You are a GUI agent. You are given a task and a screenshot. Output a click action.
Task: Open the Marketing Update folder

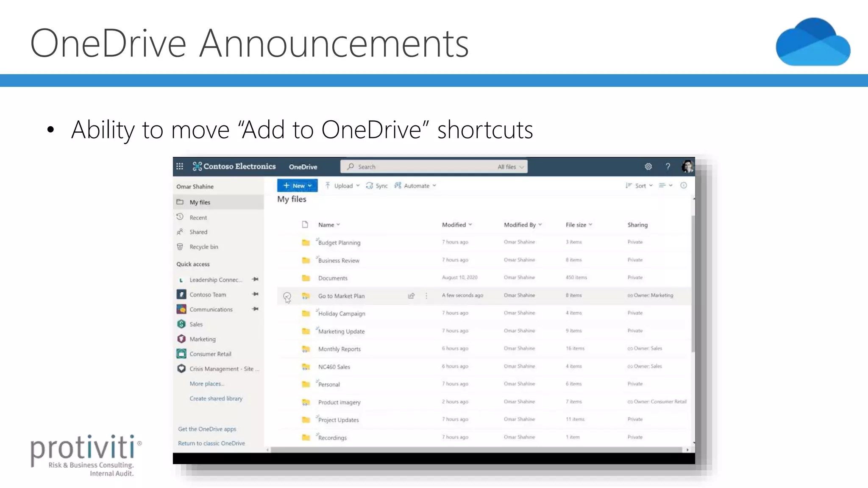341,331
